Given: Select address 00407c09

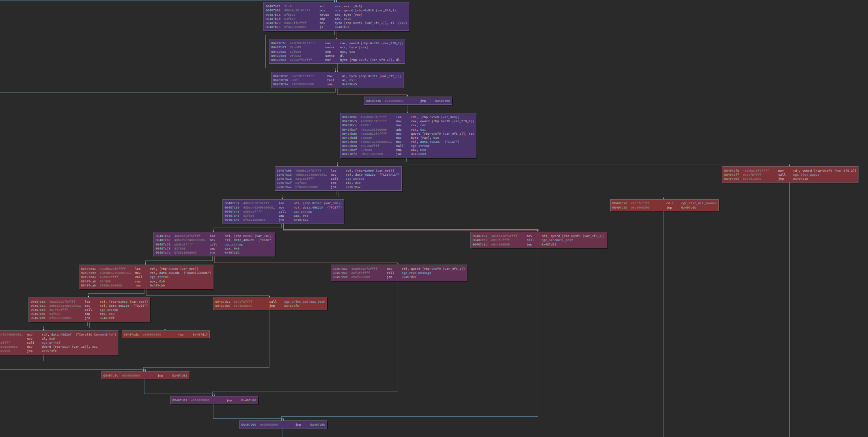Looking at the screenshot, I should (x=284, y=171).
